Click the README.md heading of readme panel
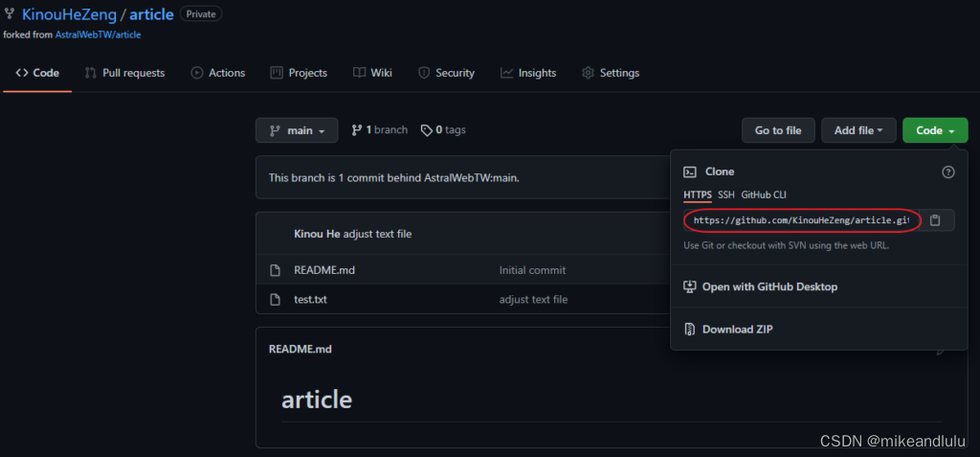The width and height of the screenshot is (980, 457). (x=300, y=350)
